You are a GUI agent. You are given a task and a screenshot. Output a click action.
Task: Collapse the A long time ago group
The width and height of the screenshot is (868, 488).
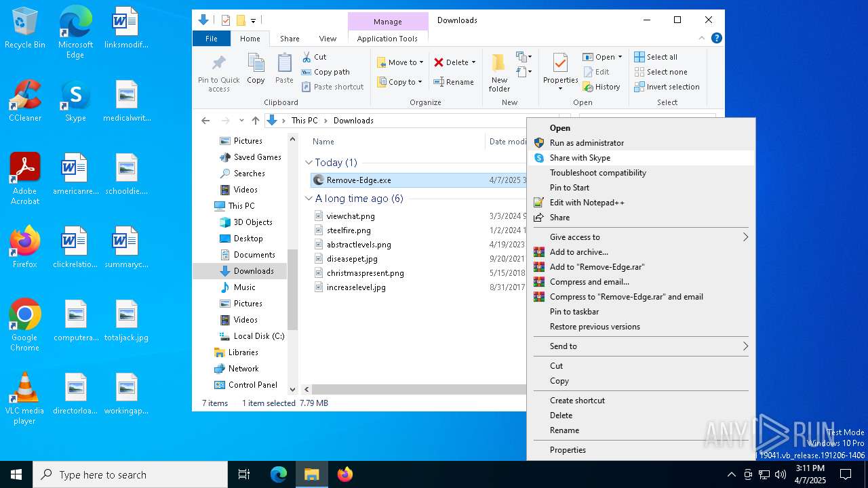[309, 199]
